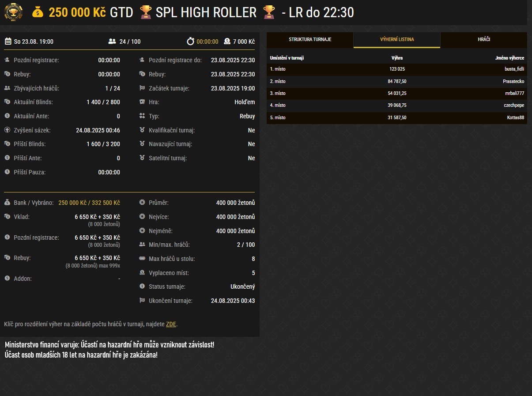Screen dimensions: 532x396
Task: Click the Výhra column header
Action: click(397, 58)
